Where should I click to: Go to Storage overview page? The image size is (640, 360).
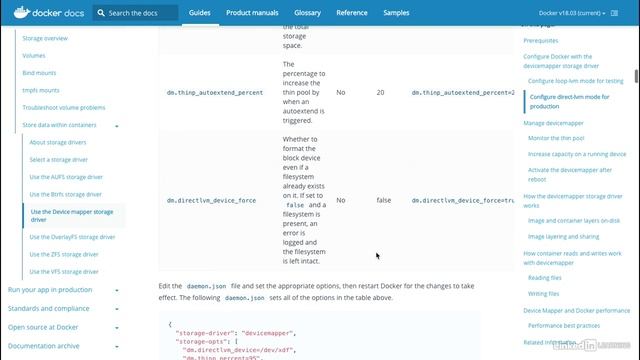tap(45, 38)
